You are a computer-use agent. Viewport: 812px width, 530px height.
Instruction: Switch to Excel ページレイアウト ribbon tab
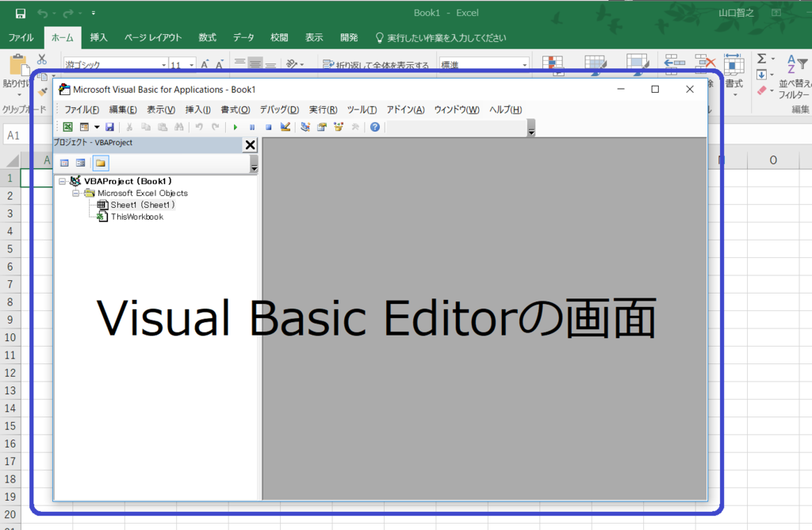(153, 37)
